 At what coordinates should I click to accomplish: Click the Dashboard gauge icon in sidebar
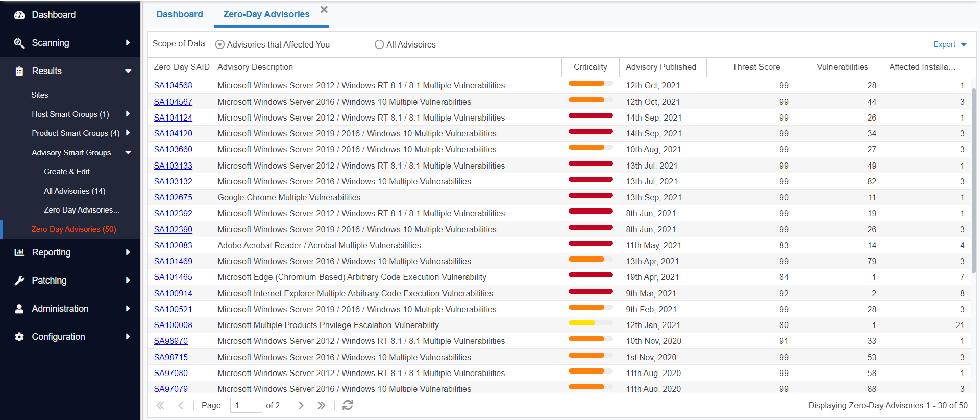(19, 15)
